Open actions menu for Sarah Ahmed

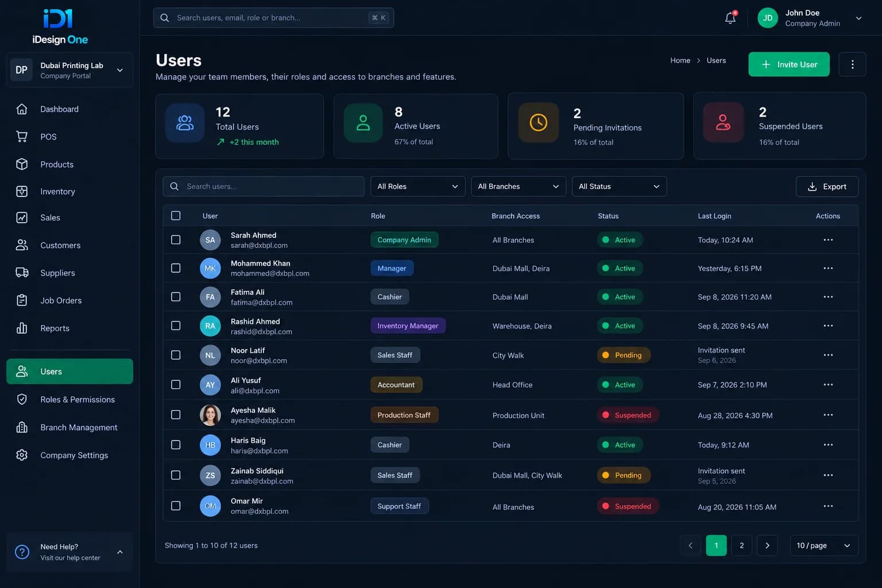(828, 240)
